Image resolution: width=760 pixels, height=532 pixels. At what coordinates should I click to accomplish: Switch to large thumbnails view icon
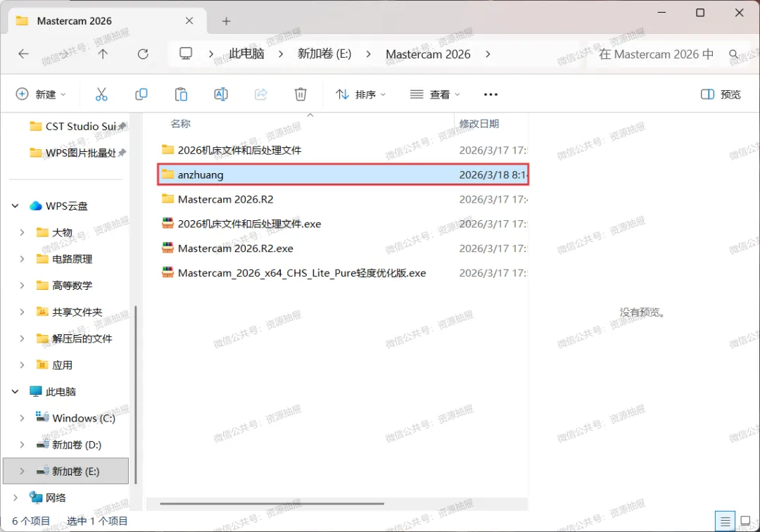745,521
